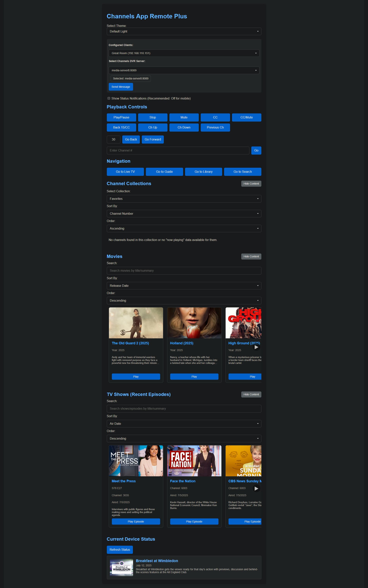Viewport: 368px width, 588px height.
Task: Click The Old Guard 2 poster thumbnail
Action: coord(136,323)
